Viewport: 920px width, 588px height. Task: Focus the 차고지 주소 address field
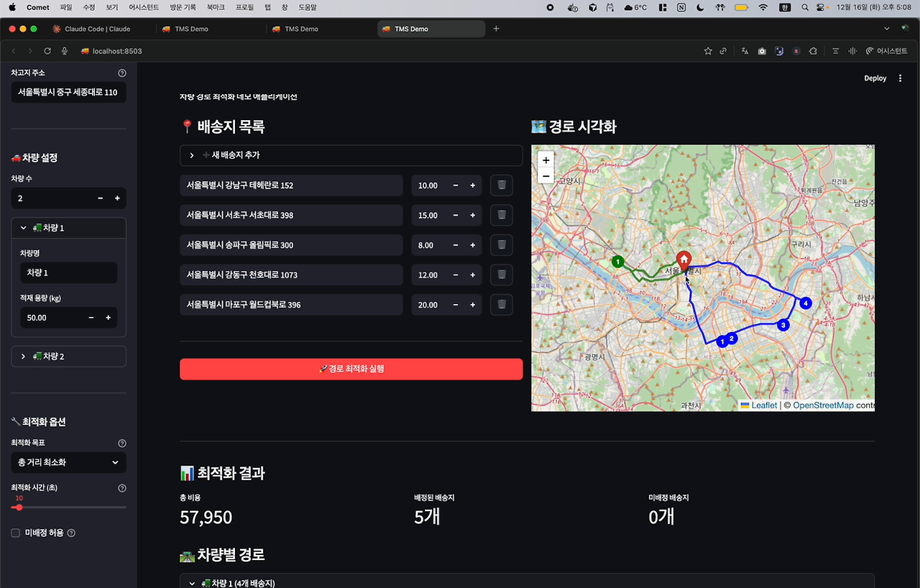[x=69, y=93]
